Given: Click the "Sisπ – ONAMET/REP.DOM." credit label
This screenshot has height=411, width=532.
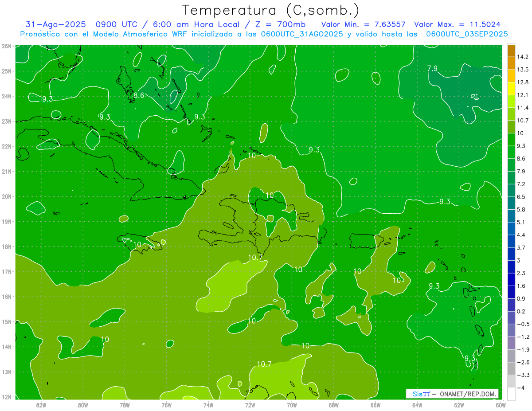Looking at the screenshot, I should (452, 394).
